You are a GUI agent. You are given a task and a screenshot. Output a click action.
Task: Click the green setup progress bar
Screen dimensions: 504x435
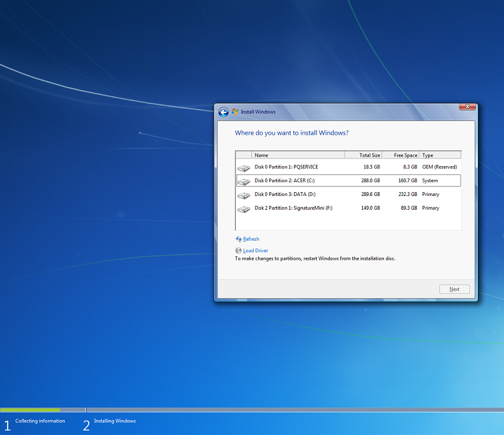pyautogui.click(x=30, y=410)
